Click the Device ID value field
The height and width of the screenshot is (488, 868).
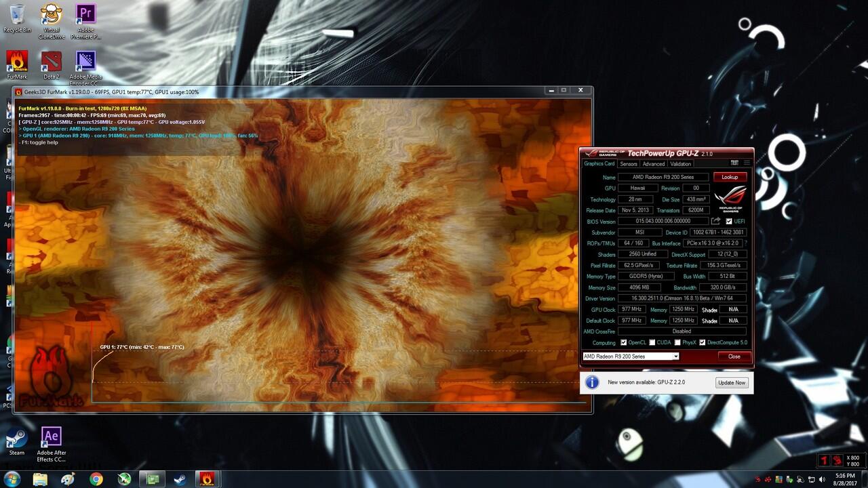[x=718, y=232]
